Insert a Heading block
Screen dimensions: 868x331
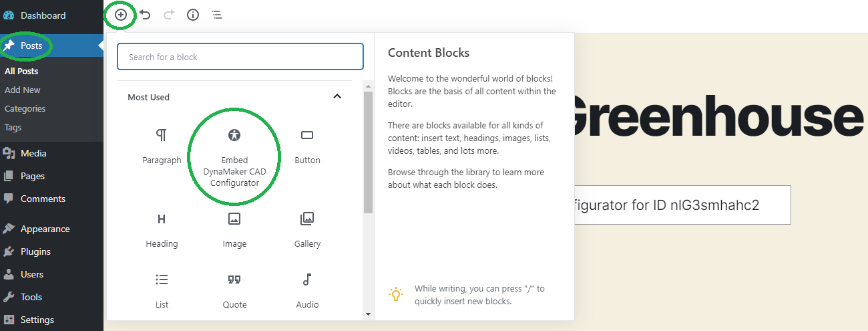coord(162,231)
